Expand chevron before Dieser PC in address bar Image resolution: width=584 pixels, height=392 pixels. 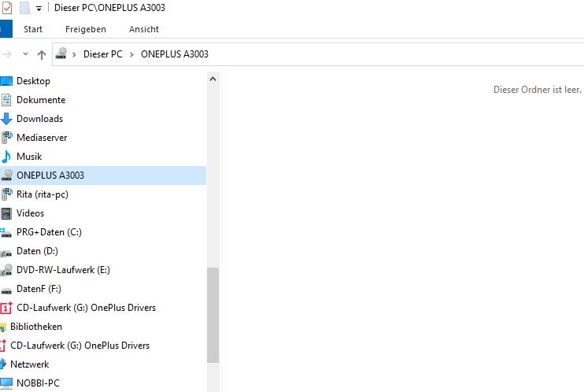(x=74, y=54)
